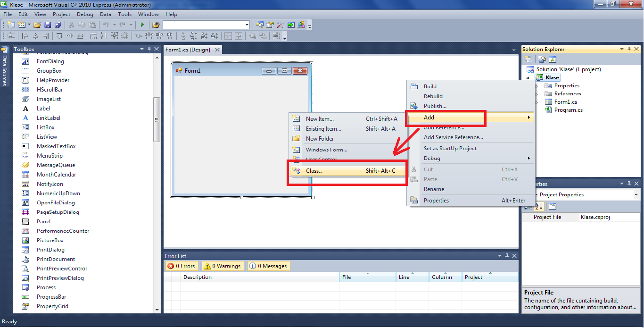Select the Form1.cs [Design] document tab
644x328 pixels.
(192, 50)
